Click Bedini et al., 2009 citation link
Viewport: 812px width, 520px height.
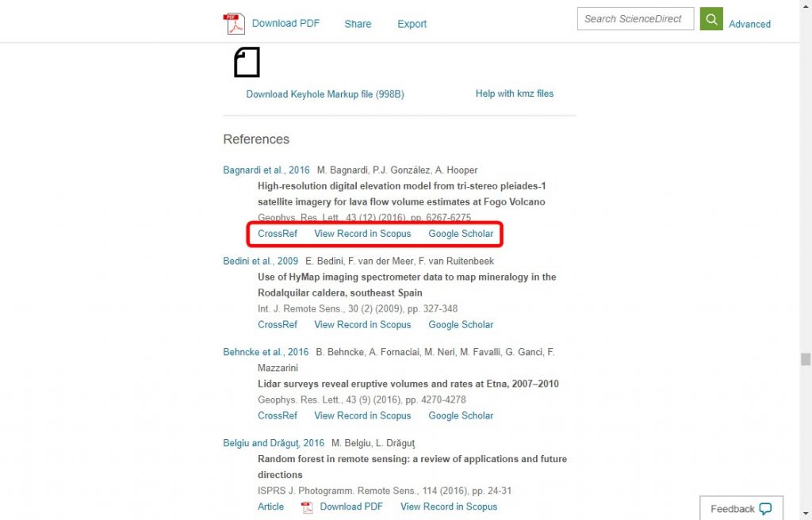(x=260, y=261)
